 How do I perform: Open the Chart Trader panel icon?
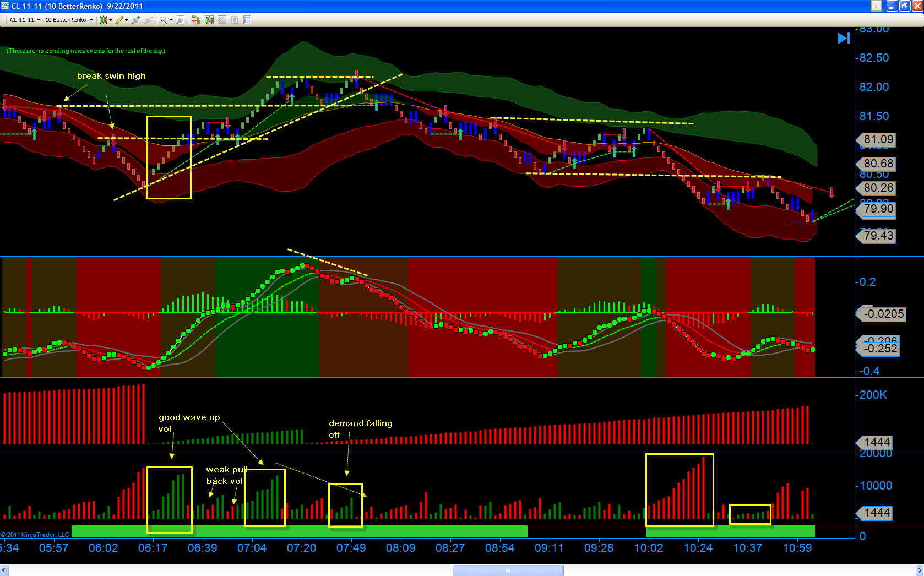[x=195, y=20]
